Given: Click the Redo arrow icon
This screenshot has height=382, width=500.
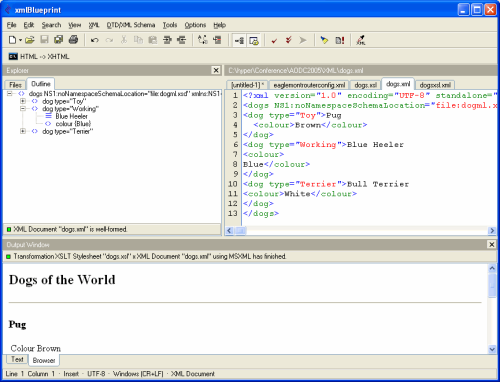Looking at the screenshot, I should [x=109, y=40].
